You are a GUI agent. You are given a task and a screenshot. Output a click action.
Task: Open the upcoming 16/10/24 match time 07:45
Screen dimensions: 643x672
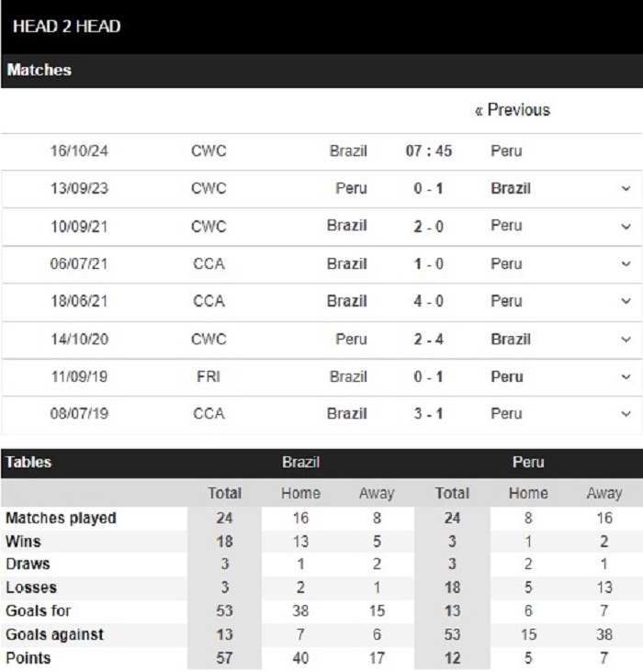point(429,151)
